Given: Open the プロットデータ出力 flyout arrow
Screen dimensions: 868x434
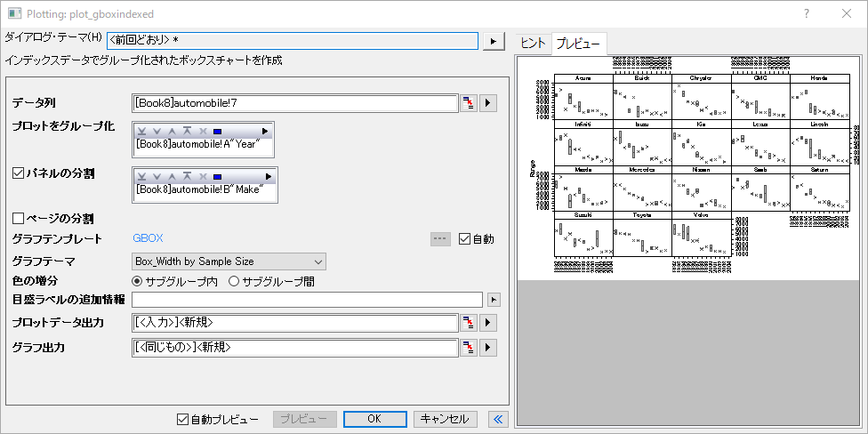Looking at the screenshot, I should tap(488, 322).
